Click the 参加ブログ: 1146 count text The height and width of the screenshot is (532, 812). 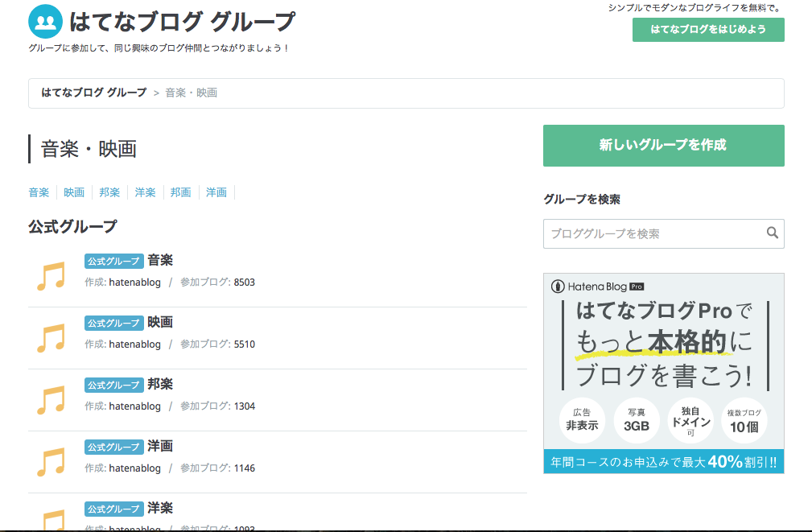tap(217, 468)
